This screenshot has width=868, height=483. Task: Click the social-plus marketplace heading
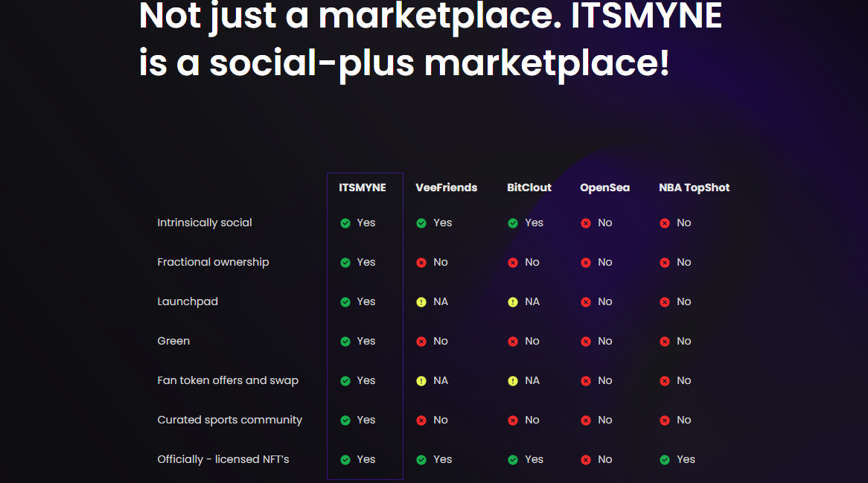tap(404, 62)
